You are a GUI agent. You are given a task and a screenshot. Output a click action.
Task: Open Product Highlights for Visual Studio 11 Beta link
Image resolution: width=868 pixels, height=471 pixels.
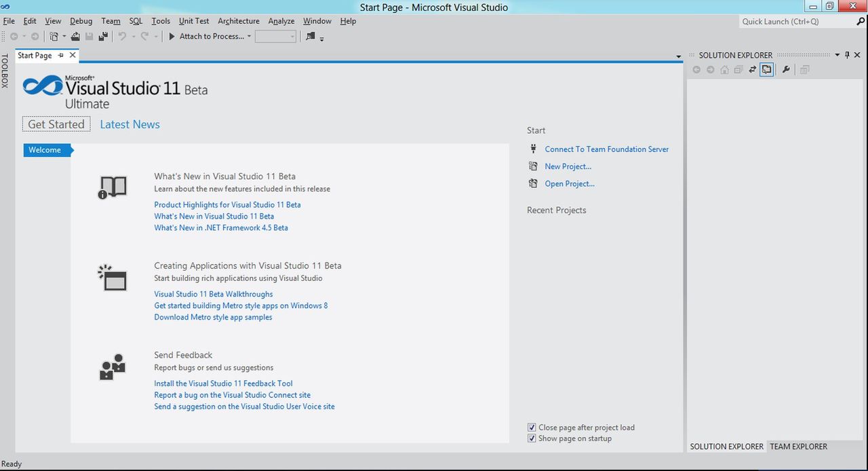(x=227, y=205)
